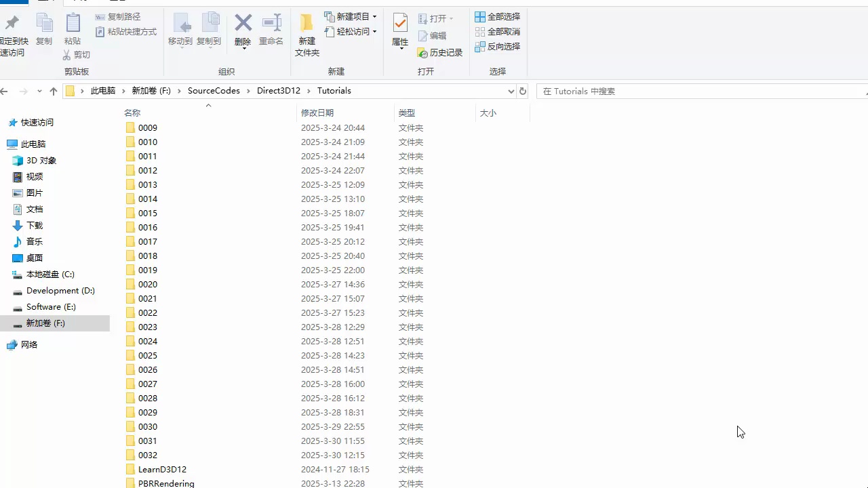Click the 新建文件夹 (New Folder) icon

point(307,30)
